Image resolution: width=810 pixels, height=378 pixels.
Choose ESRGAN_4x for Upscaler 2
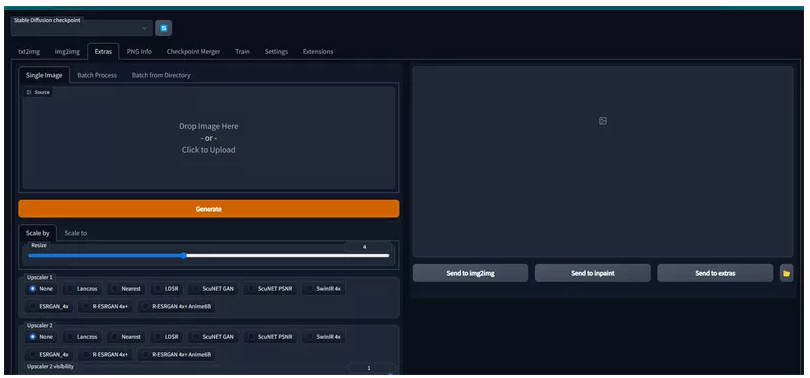pos(49,355)
